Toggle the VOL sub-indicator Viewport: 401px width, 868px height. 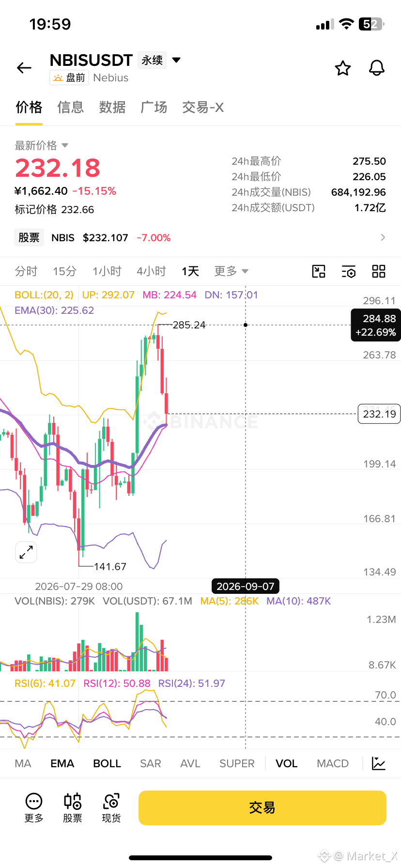(x=287, y=763)
